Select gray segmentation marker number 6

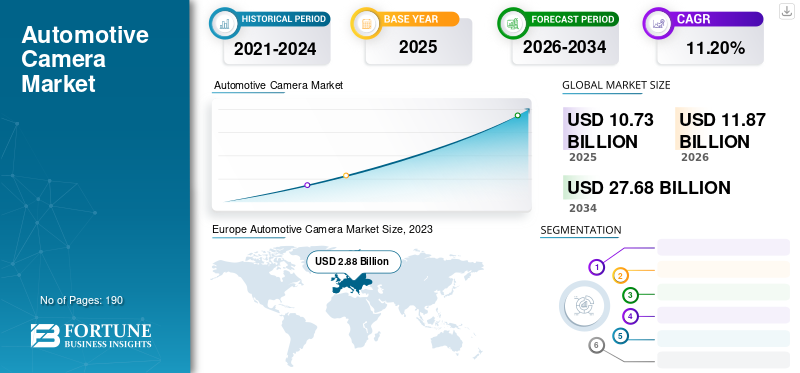click(596, 345)
